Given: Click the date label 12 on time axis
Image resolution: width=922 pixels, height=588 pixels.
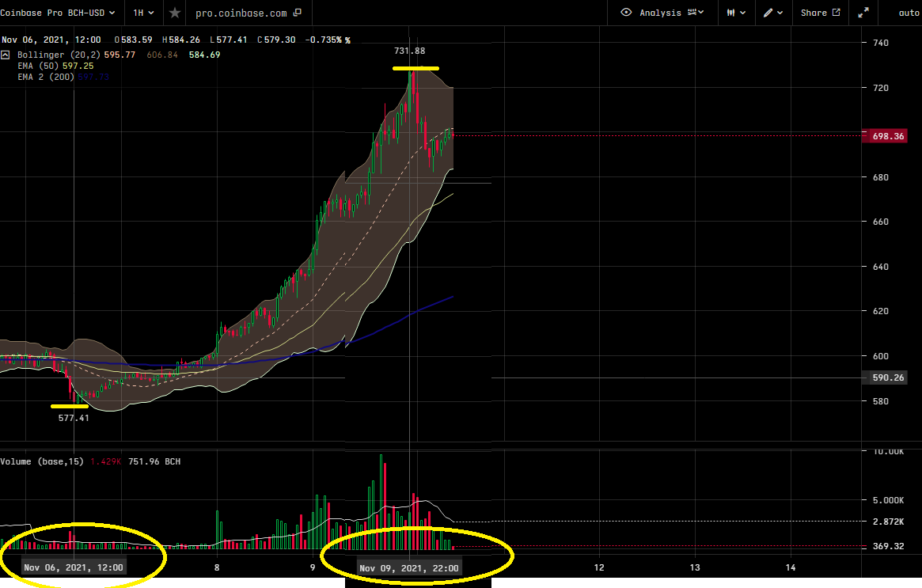Looking at the screenshot, I should pyautogui.click(x=598, y=567).
